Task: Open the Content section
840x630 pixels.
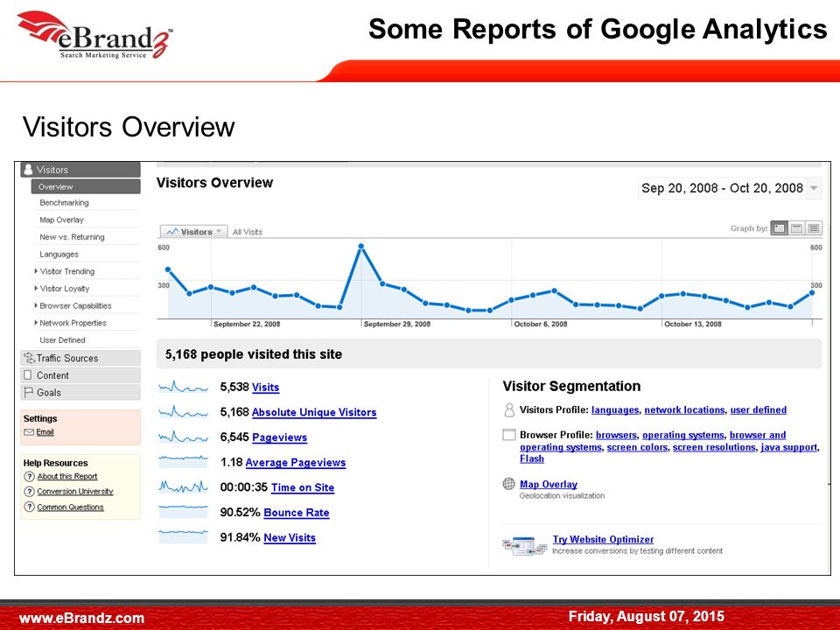Action: point(80,375)
